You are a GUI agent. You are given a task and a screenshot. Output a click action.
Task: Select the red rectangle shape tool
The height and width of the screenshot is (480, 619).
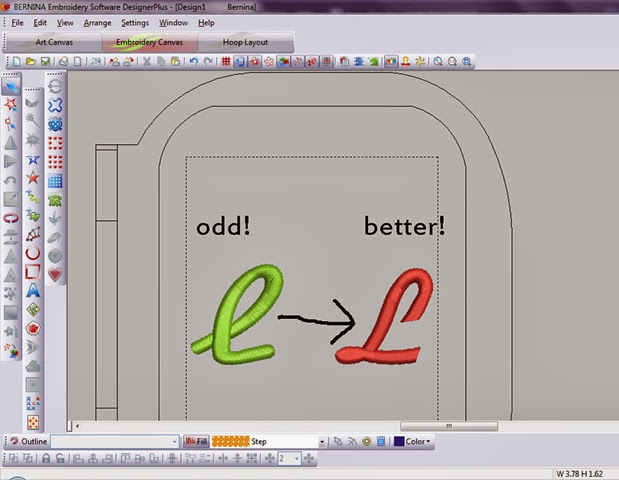(x=33, y=272)
